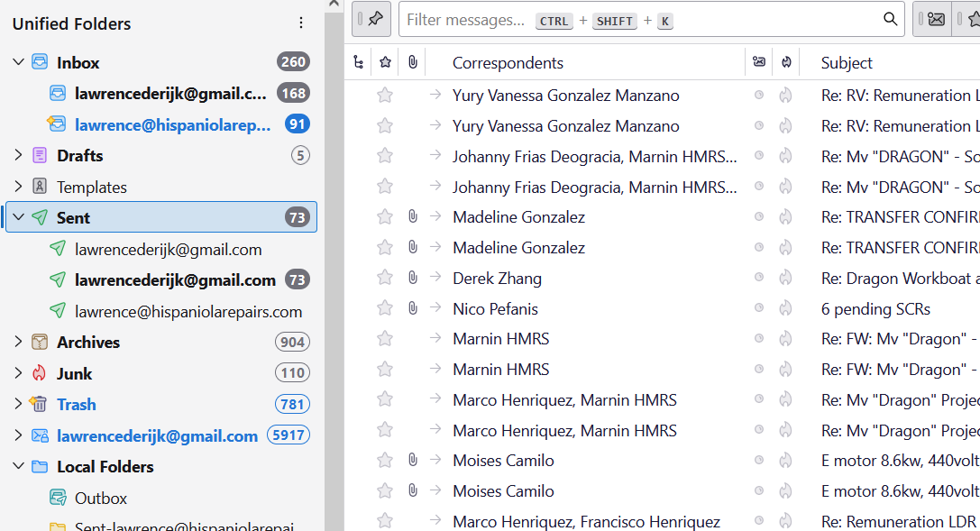Click the folder pane scroll up arrow
Viewport: 980px width, 531px height.
click(x=334, y=4)
